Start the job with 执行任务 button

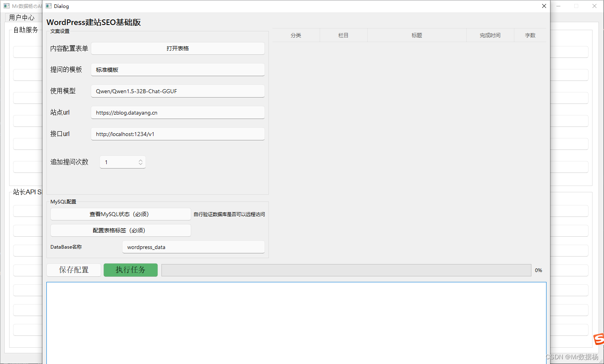pyautogui.click(x=130, y=270)
